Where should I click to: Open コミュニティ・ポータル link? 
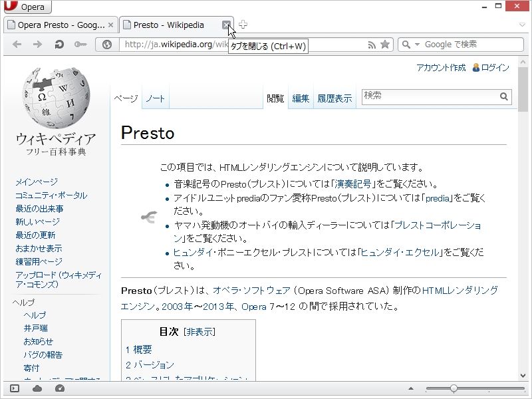(x=51, y=196)
